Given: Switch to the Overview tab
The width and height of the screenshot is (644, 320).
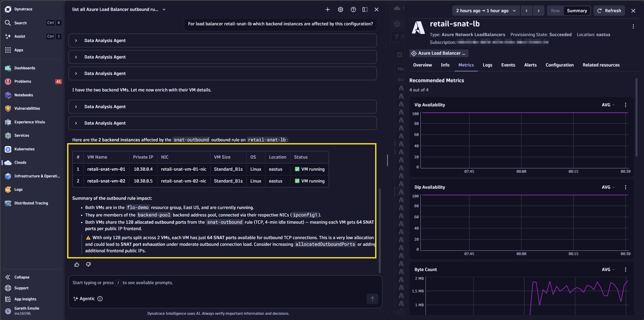Looking at the screenshot, I should pyautogui.click(x=422, y=65).
